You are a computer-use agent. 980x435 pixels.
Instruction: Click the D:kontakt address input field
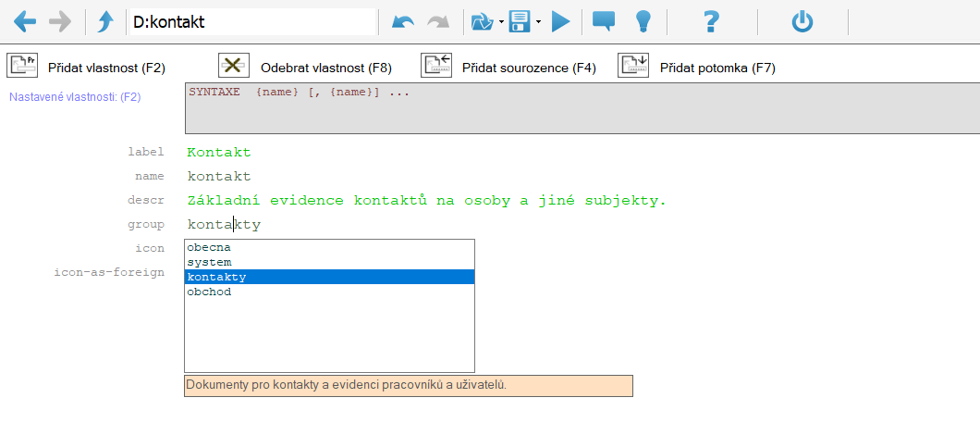point(251,21)
